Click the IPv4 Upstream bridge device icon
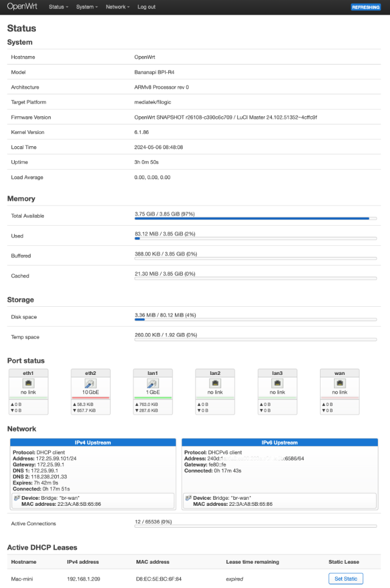The image size is (390, 588). [16, 497]
